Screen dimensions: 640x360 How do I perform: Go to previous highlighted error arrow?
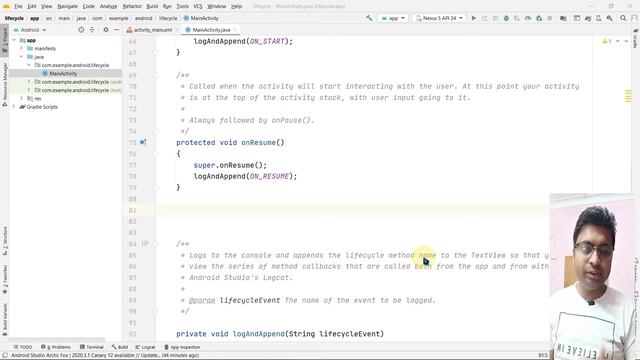tap(618, 41)
